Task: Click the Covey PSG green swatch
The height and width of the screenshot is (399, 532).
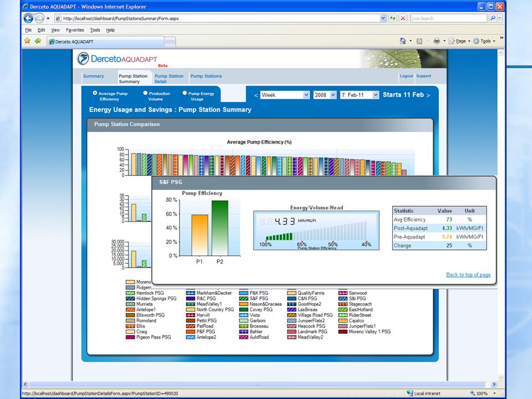Action: [244, 309]
